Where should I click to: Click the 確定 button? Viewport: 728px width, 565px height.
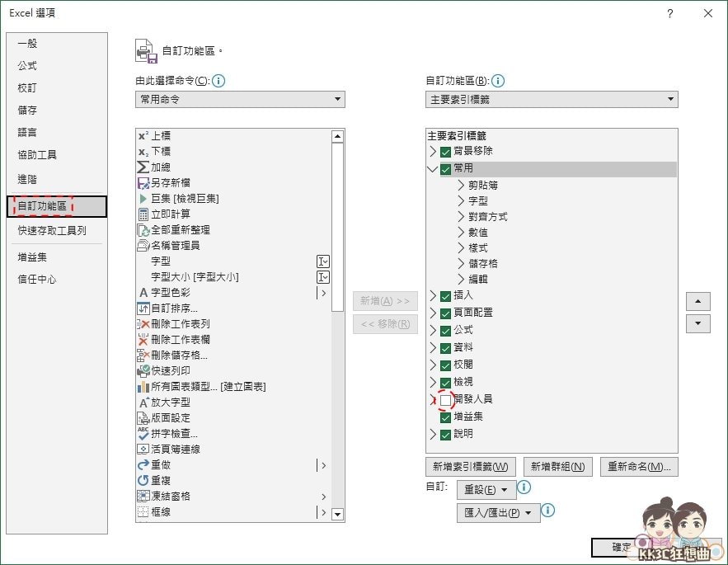pyautogui.click(x=622, y=548)
